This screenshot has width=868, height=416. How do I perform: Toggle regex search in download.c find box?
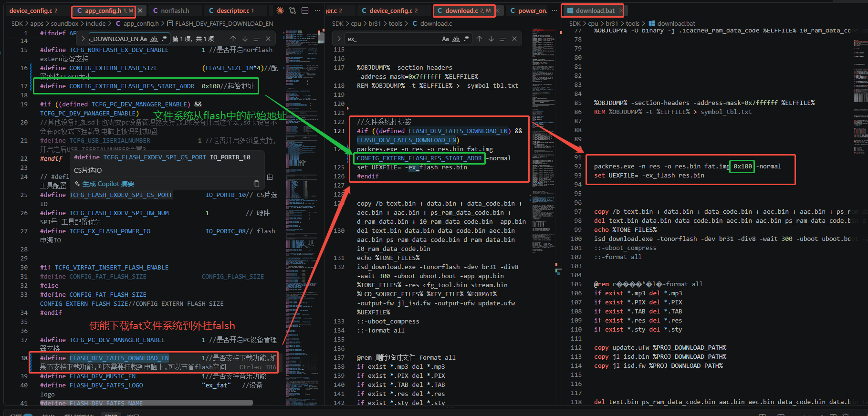466,39
